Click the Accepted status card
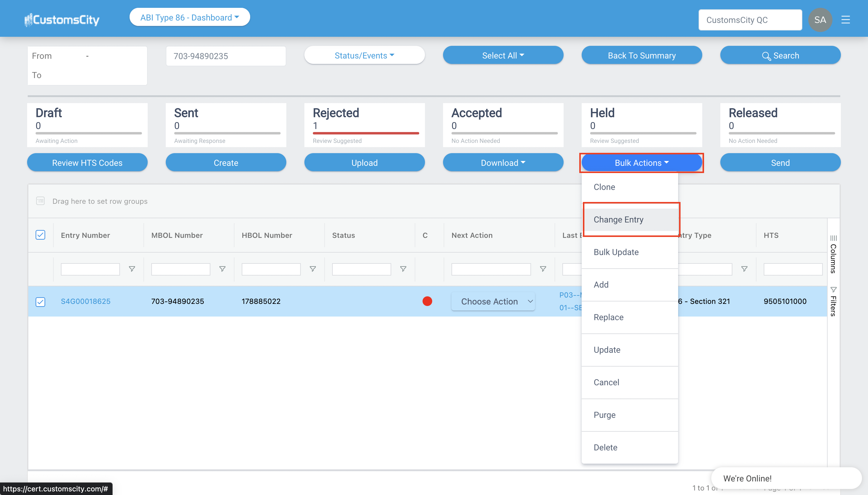The image size is (868, 495). click(x=503, y=125)
